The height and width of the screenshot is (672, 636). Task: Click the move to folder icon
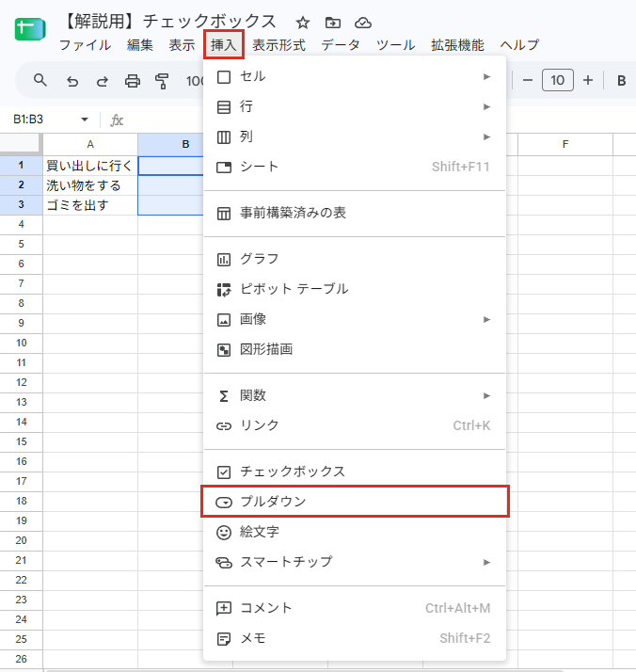pyautogui.click(x=333, y=23)
